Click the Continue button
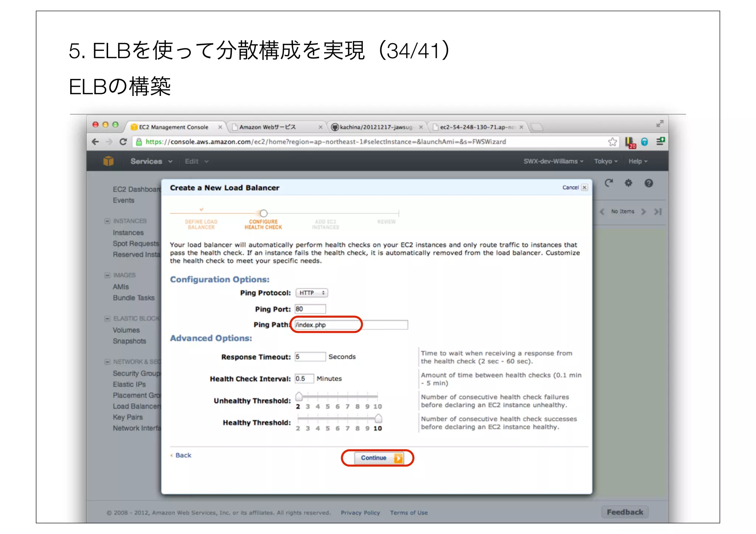756x534 pixels. 379,458
